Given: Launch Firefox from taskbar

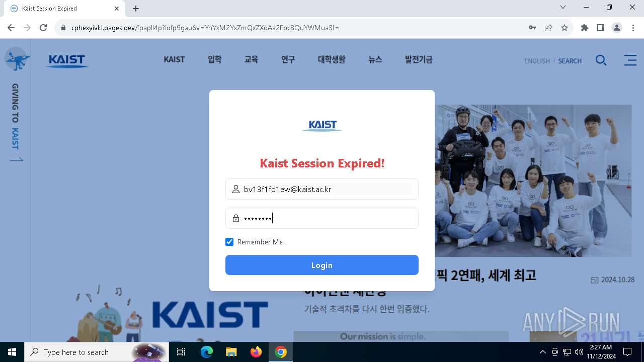Looking at the screenshot, I should [256, 352].
